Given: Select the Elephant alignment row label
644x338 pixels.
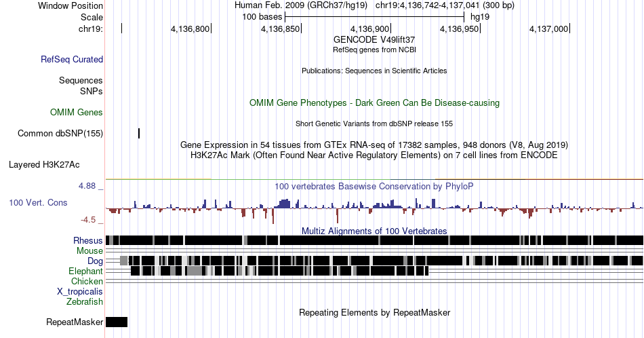Looking at the screenshot, I should click(x=85, y=271).
